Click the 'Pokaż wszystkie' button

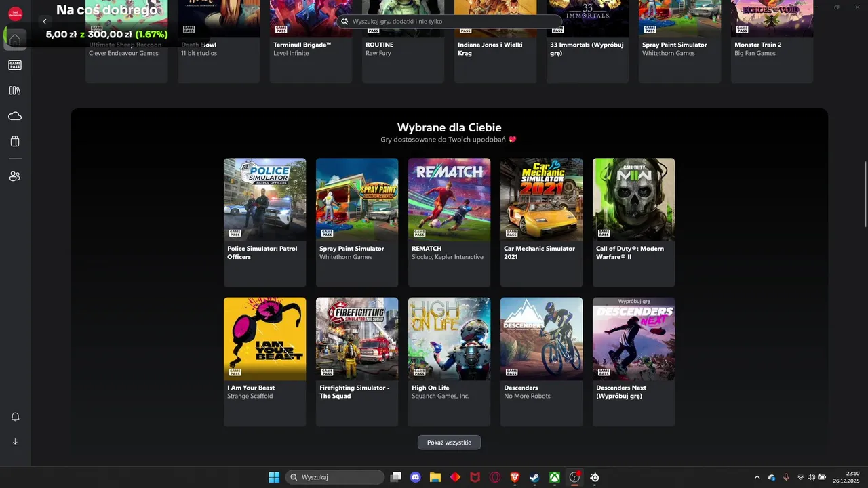pos(449,442)
